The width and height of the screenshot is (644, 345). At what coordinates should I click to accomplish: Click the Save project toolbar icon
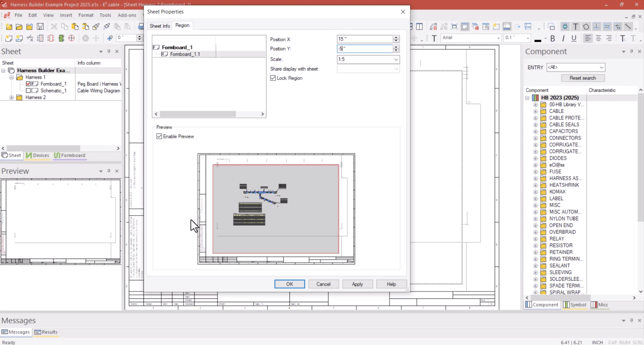pos(40,26)
